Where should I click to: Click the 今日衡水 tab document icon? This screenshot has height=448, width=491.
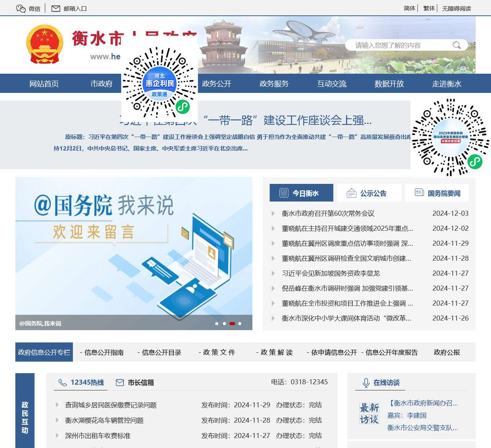pos(284,193)
